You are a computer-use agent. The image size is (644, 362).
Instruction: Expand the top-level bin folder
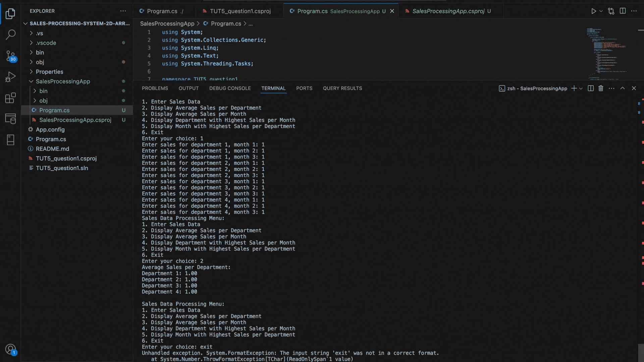pos(77,52)
